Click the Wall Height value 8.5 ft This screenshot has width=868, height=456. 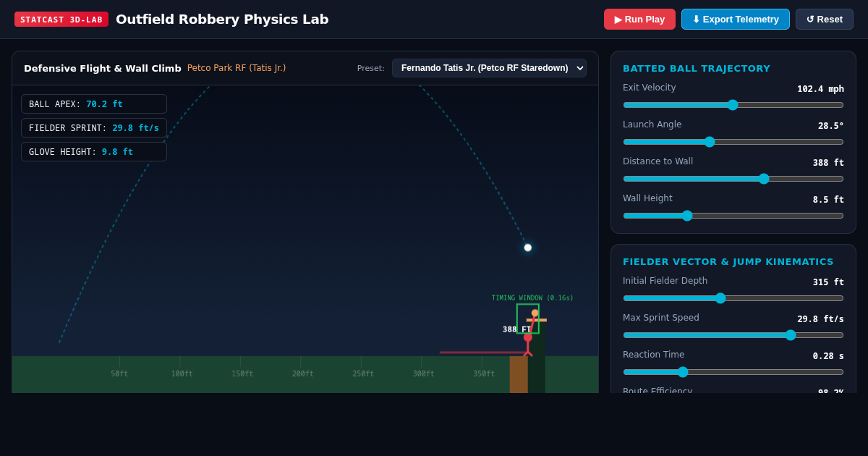[x=828, y=200]
